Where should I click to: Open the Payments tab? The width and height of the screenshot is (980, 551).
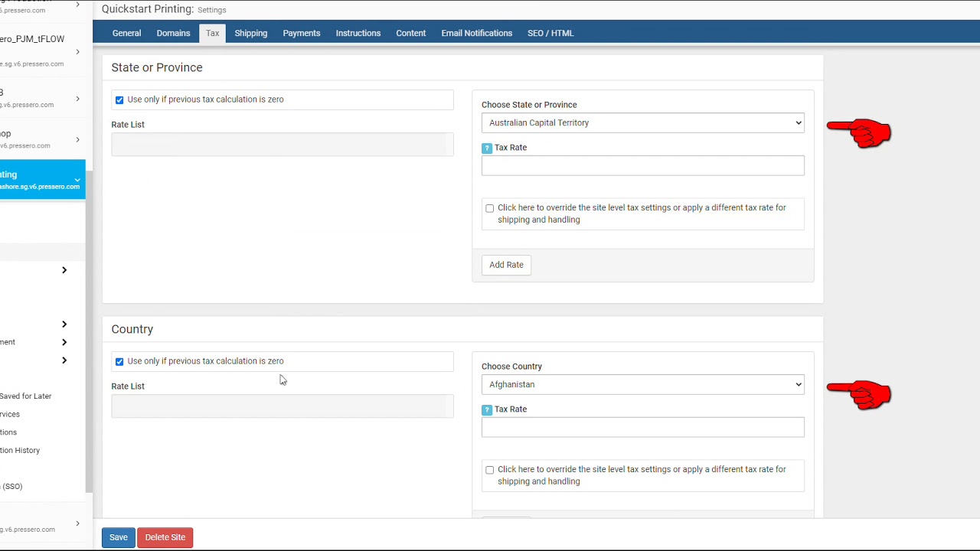pos(302,33)
